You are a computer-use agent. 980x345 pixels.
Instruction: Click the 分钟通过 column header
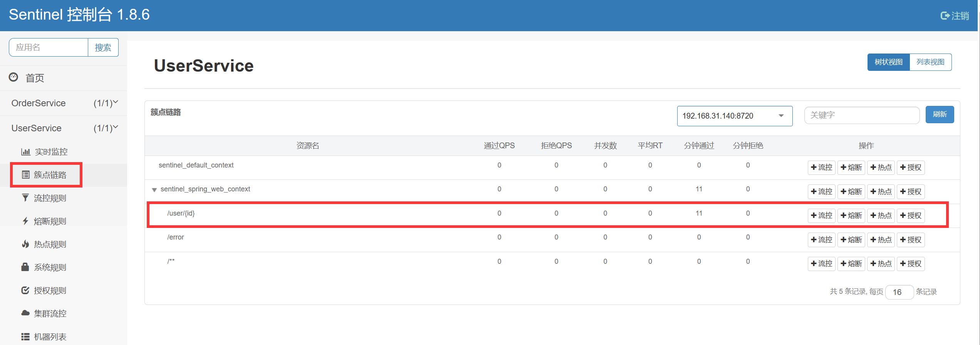(x=699, y=146)
